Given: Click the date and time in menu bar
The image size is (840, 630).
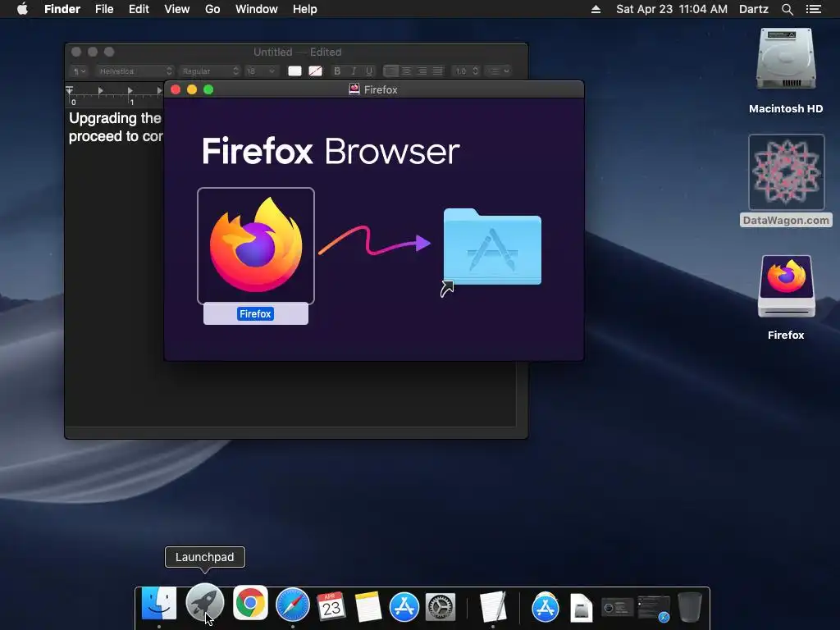Looking at the screenshot, I should [672, 9].
